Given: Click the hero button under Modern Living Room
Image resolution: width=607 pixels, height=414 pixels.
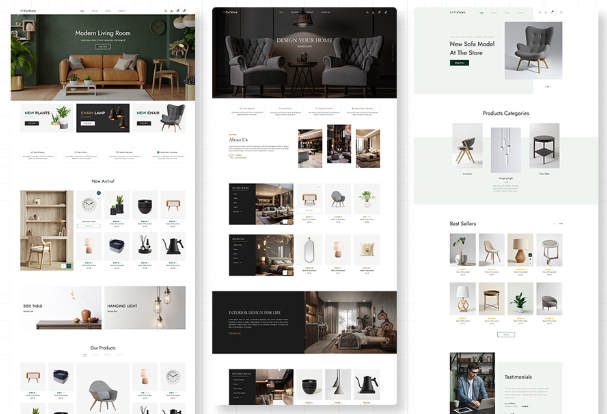Looking at the screenshot, I should 103,46.
